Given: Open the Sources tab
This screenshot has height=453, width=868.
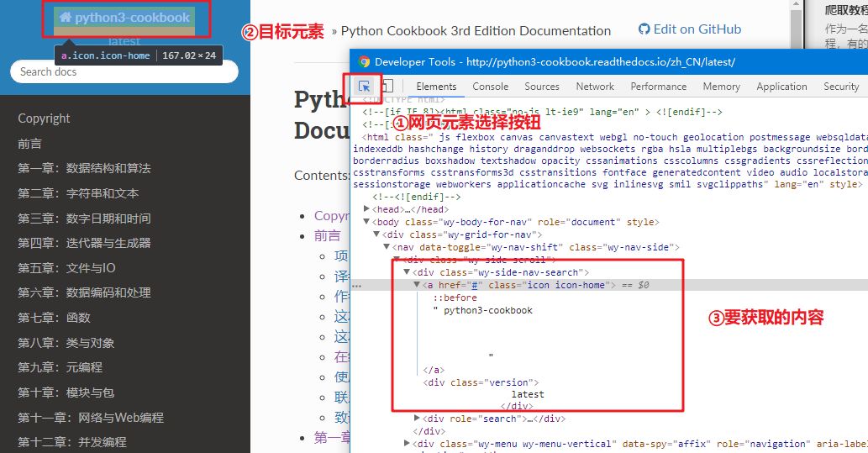Looking at the screenshot, I should (x=542, y=87).
